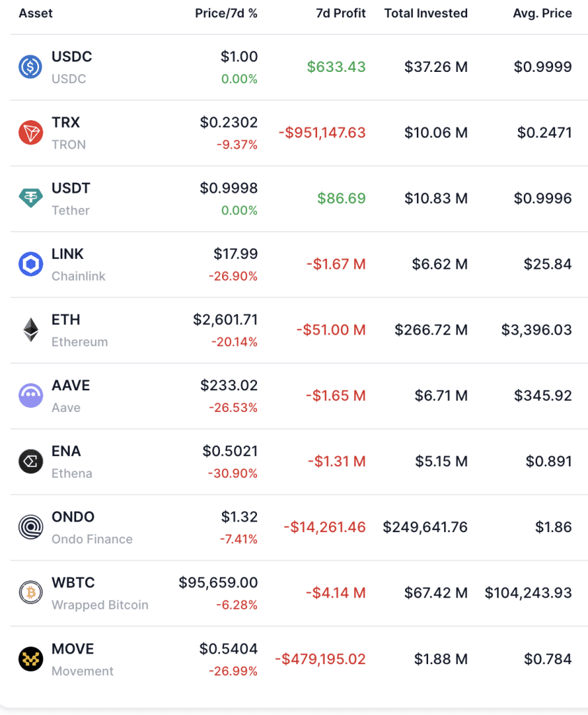588x715 pixels.
Task: Open the WBTC asset name
Action: (73, 583)
